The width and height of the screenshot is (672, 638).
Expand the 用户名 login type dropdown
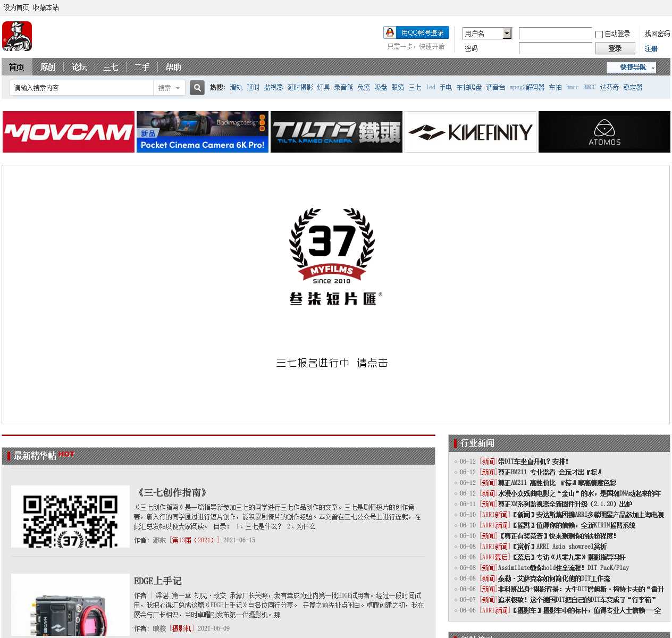pos(507,33)
